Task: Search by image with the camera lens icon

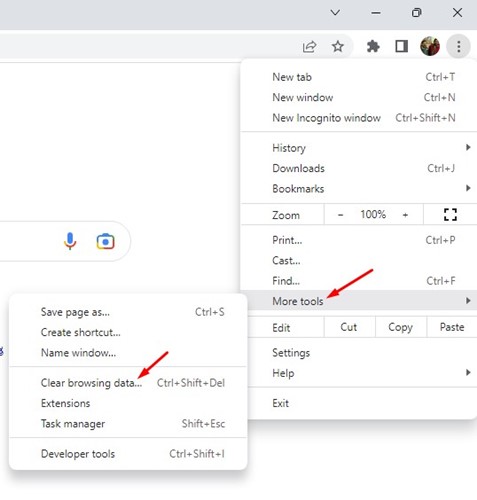Action: [x=106, y=241]
